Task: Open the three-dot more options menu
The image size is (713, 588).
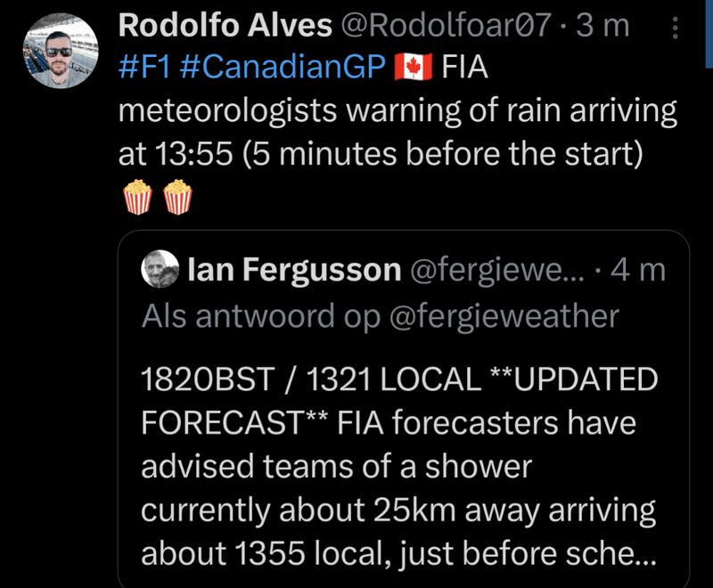Action: click(x=674, y=29)
